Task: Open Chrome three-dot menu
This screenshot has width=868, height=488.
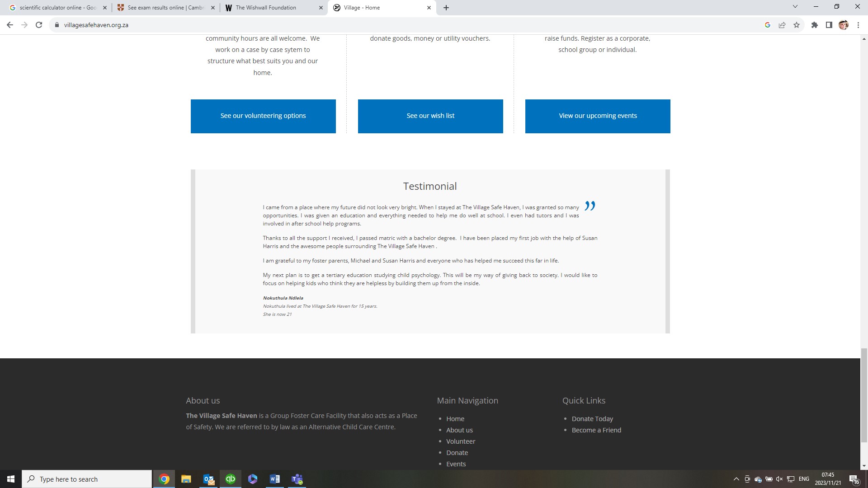Action: [858, 25]
